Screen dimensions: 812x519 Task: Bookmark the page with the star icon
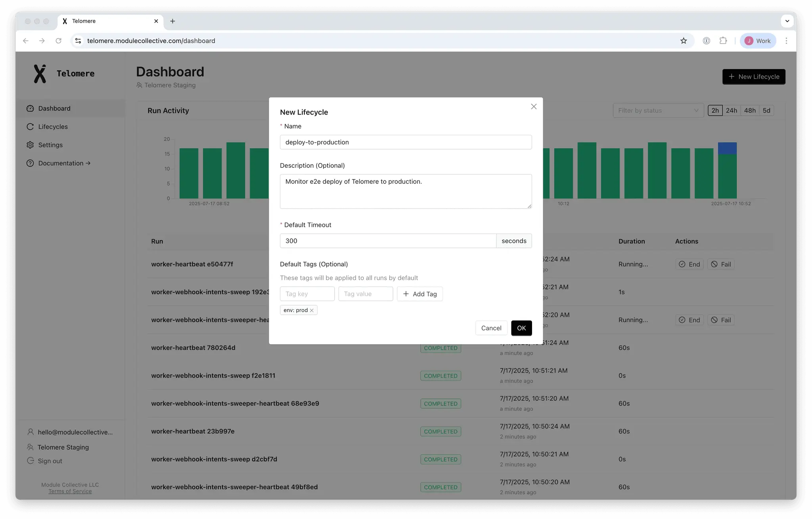click(x=684, y=41)
